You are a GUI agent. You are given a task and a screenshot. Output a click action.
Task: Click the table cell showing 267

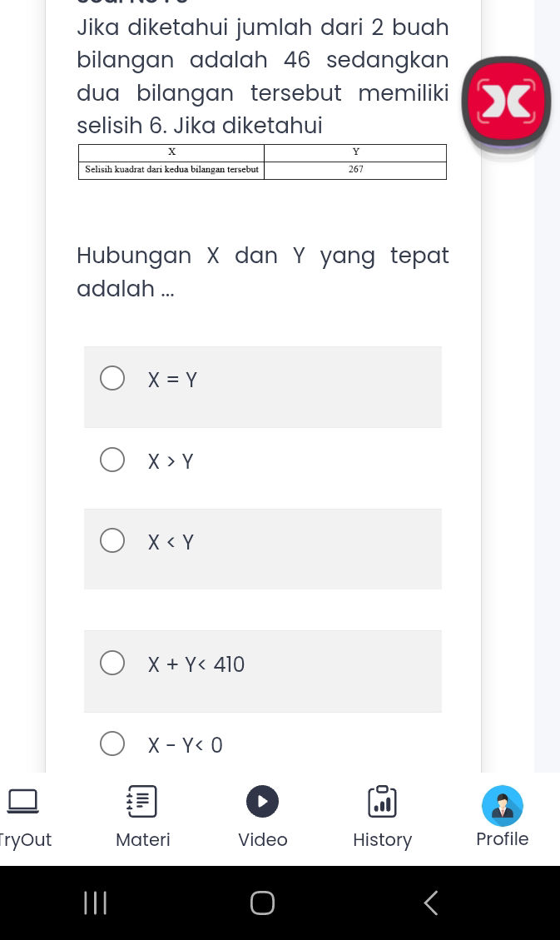355,169
